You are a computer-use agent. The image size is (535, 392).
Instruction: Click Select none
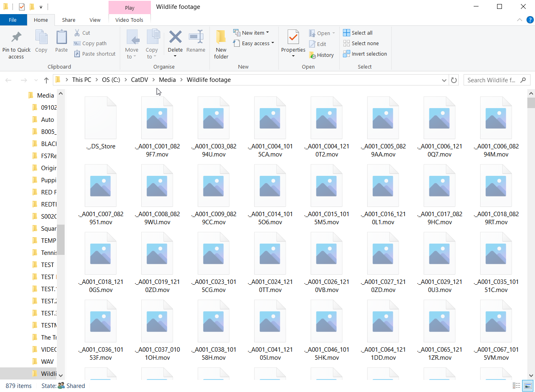tap(361, 43)
